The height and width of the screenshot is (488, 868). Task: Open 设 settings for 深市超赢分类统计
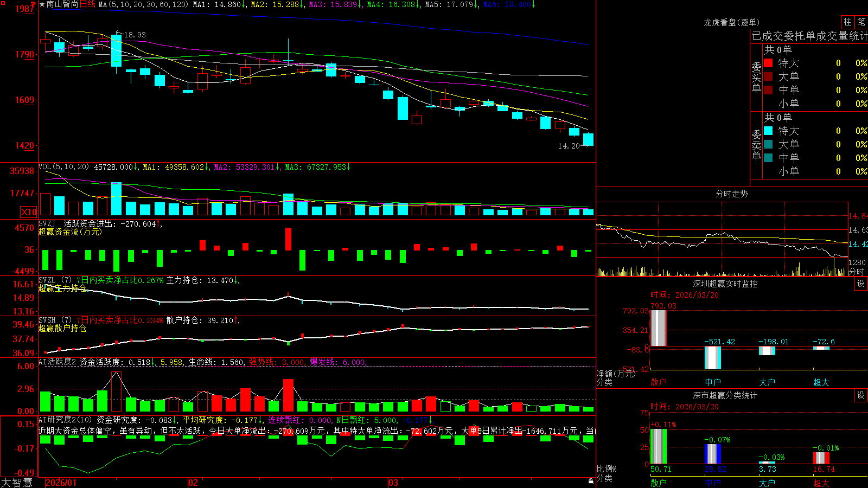[x=861, y=395]
